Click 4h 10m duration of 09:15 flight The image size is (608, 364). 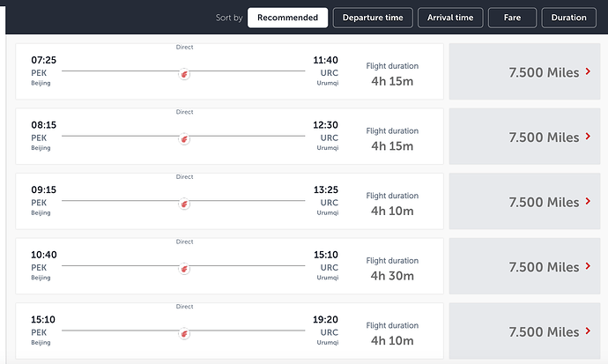point(392,211)
